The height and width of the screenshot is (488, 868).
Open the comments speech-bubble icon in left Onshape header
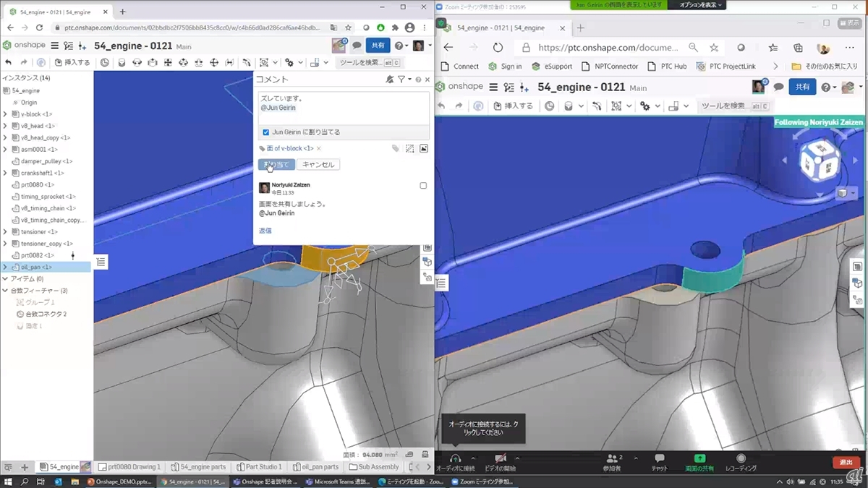(357, 46)
